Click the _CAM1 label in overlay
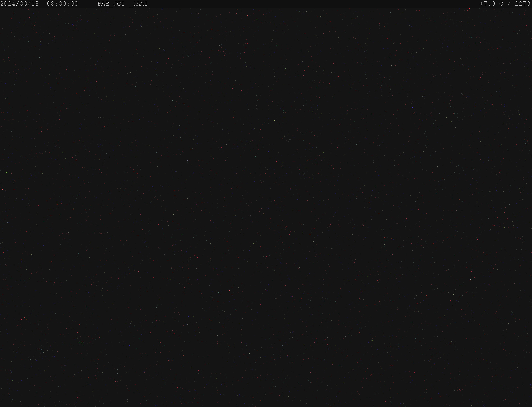532x407 pixels. 138,4
